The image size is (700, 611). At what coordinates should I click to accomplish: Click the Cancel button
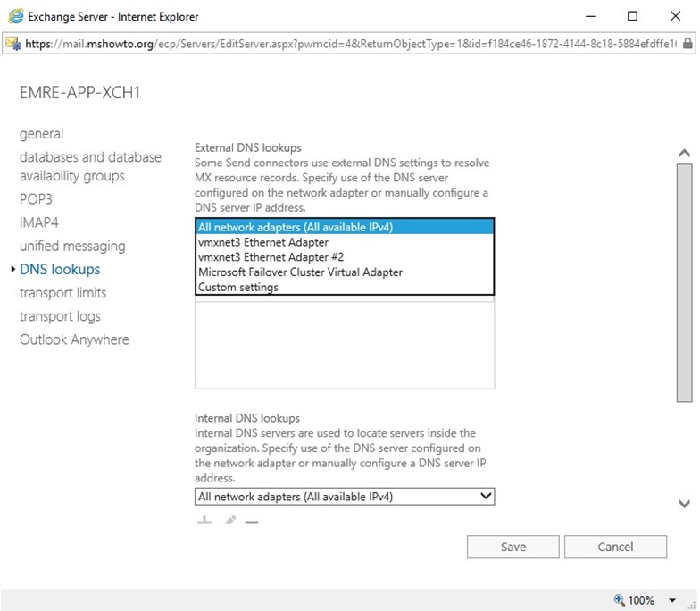pyautogui.click(x=615, y=547)
